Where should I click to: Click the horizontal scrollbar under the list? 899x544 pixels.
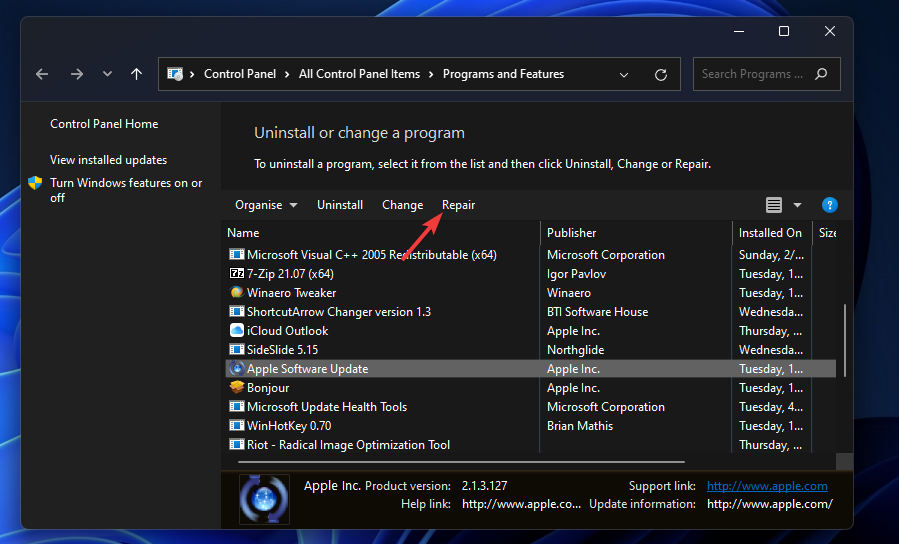tap(462, 461)
